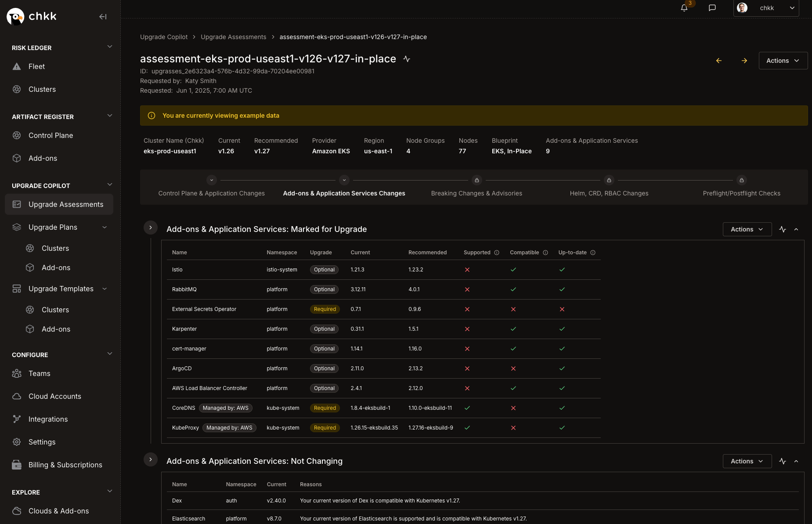Click Required badge for External Secrets Operator
Screen dimensions: 812x524
(325, 309)
